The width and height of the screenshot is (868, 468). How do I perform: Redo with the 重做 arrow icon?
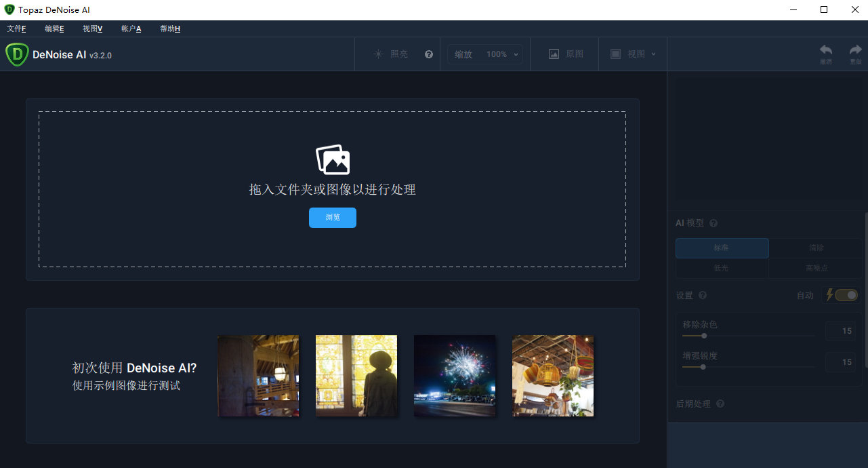pos(856,50)
